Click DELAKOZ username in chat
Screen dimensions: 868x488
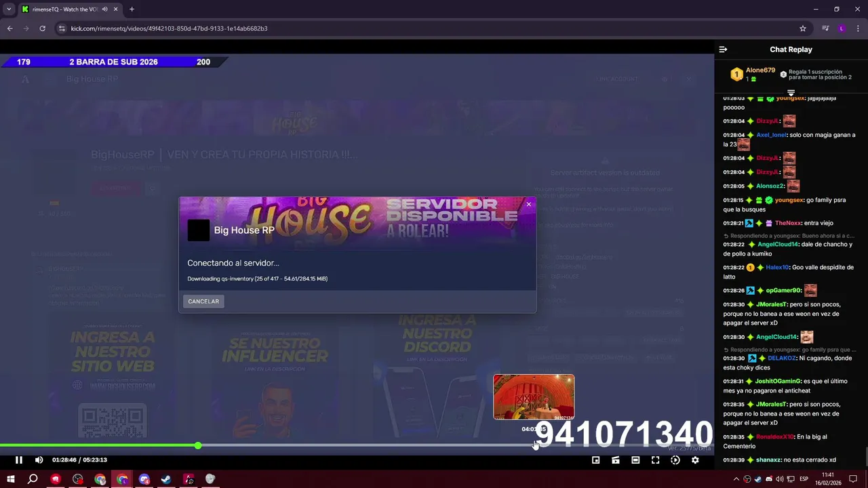pos(782,358)
